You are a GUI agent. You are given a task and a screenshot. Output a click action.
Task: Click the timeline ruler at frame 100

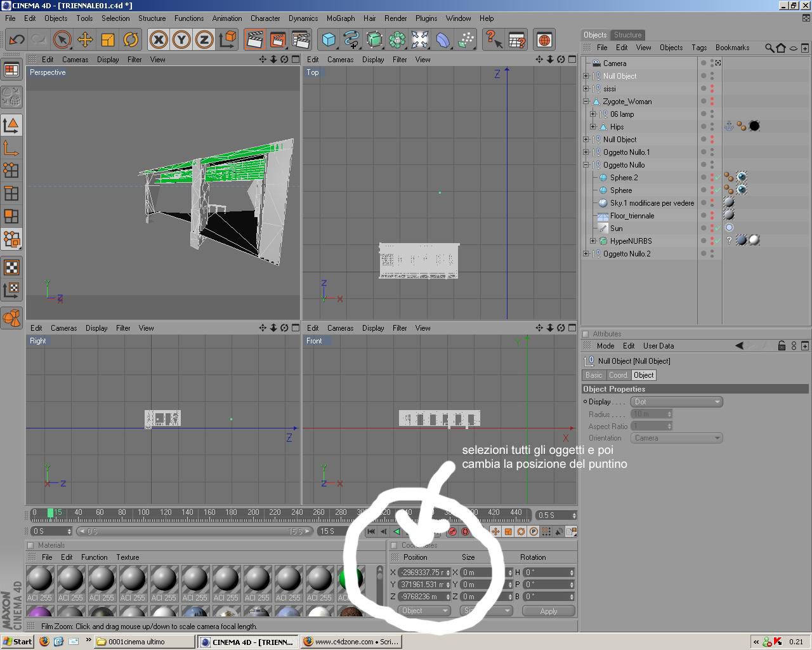pos(143,513)
